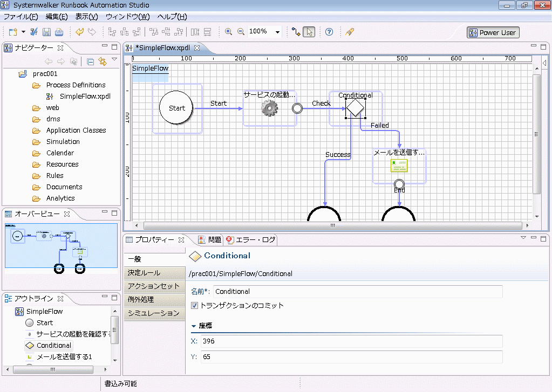Close the ナビゲーター tab
Image resolution: width=552 pixels, height=392 pixels.
coord(60,48)
